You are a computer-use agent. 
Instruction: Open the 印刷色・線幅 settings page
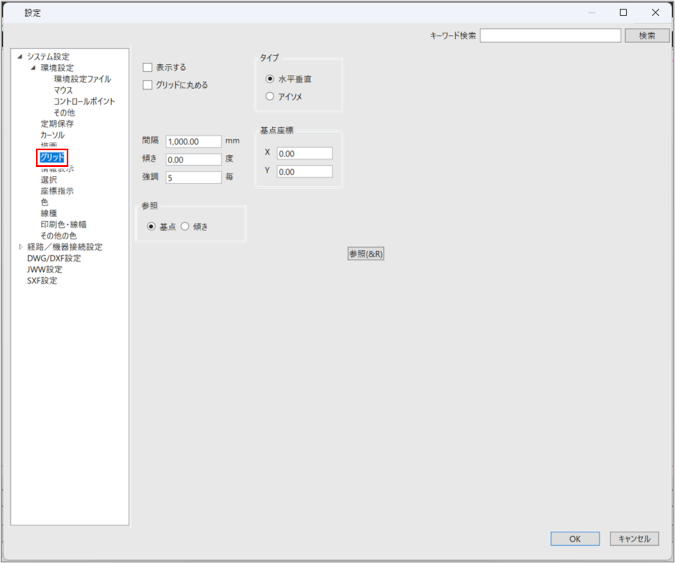click(x=63, y=225)
